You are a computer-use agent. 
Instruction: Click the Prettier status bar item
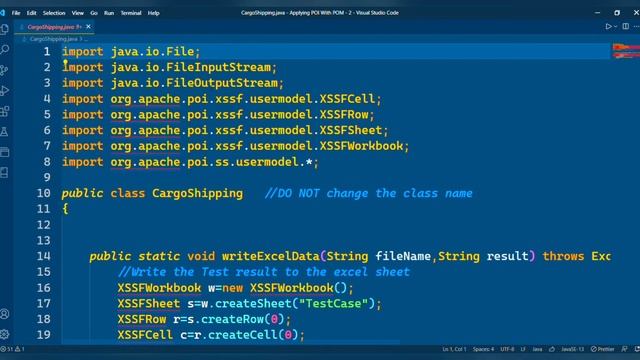tap(602, 349)
